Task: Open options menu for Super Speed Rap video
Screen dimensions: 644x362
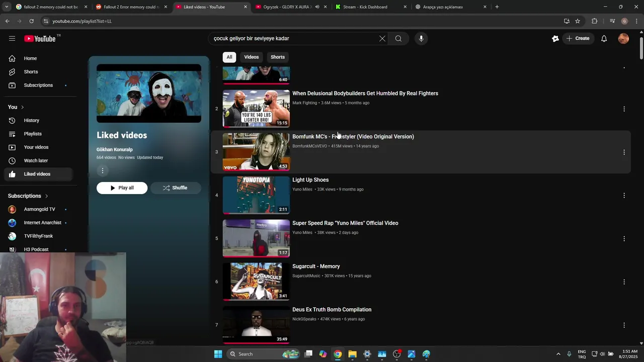Action: [624, 239]
